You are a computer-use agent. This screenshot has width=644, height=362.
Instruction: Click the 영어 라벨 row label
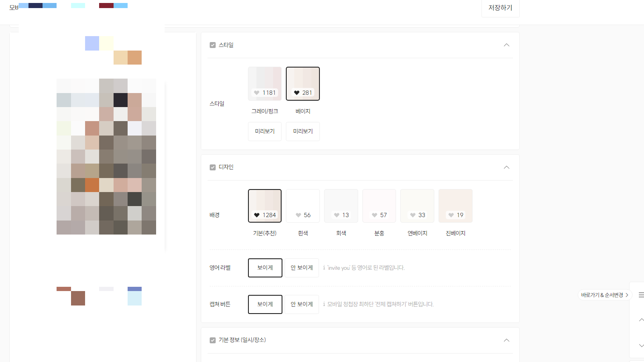pyautogui.click(x=220, y=268)
